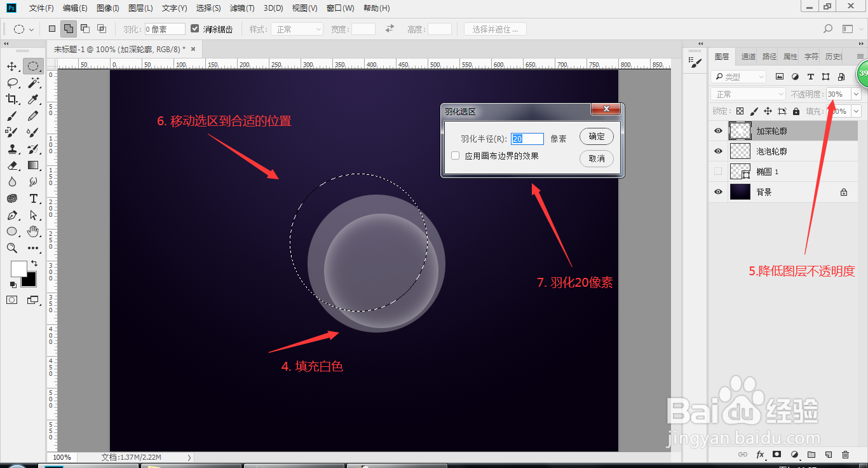Viewport: 868px width, 468px height.
Task: Select the Brush tool
Action: pyautogui.click(x=12, y=116)
